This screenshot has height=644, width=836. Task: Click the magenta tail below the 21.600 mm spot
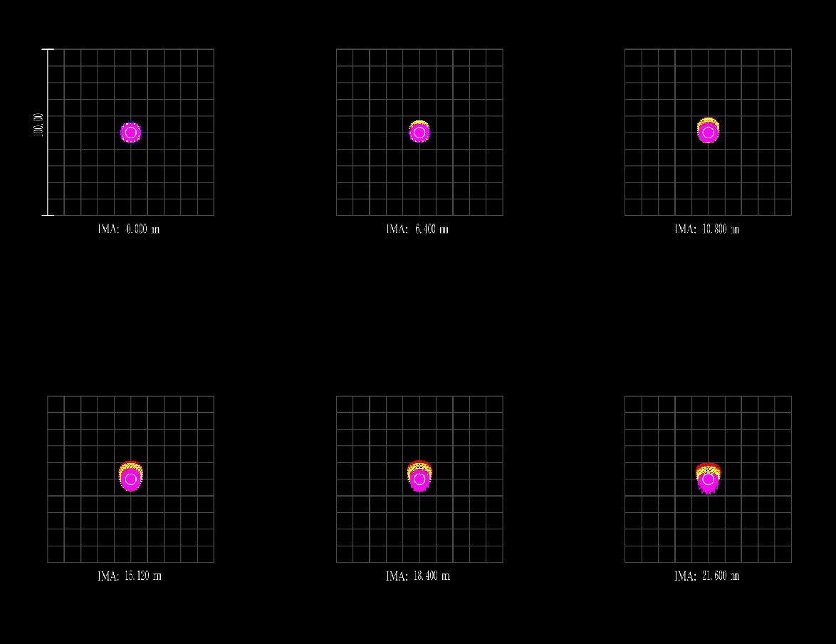click(x=708, y=491)
